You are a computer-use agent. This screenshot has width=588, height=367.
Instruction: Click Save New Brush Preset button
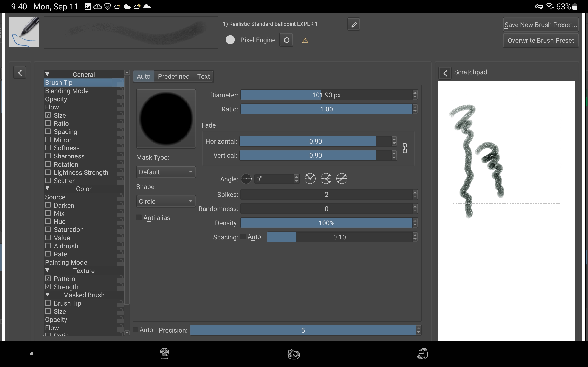540,25
